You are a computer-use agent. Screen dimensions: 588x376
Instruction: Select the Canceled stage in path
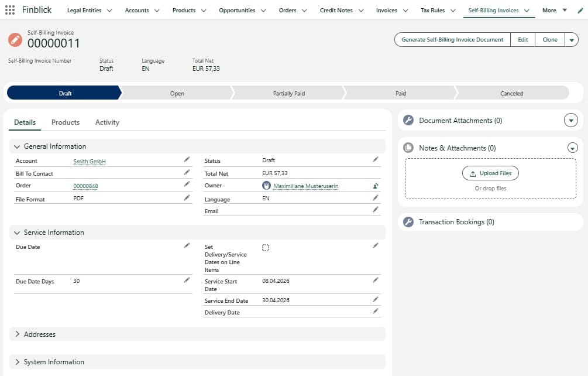(x=511, y=93)
